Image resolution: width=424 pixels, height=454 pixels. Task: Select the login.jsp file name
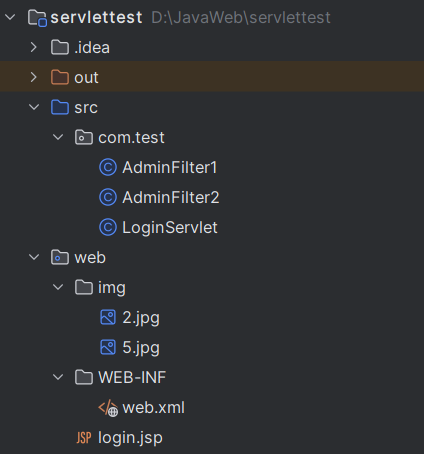click(x=130, y=438)
